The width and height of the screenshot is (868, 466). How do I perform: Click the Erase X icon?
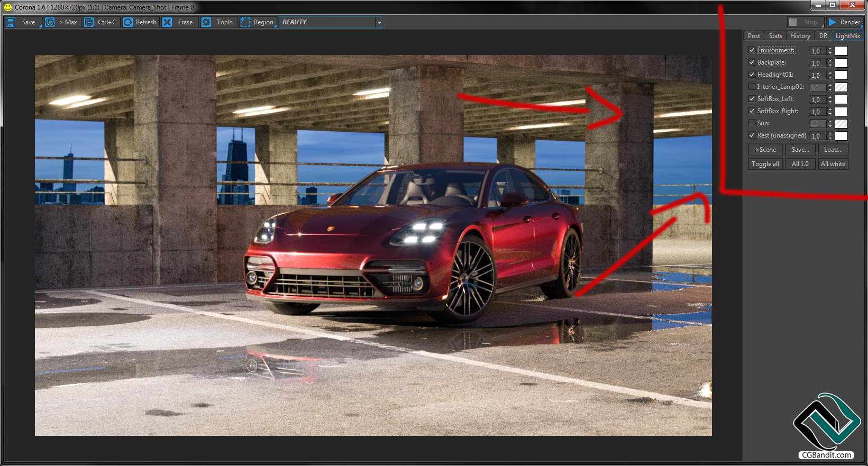point(167,22)
